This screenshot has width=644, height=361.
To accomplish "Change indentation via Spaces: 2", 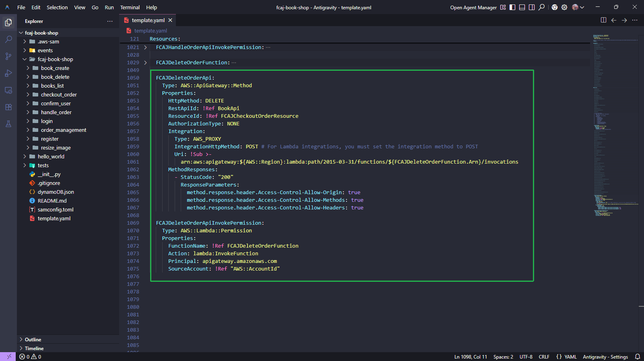I will click(x=503, y=357).
